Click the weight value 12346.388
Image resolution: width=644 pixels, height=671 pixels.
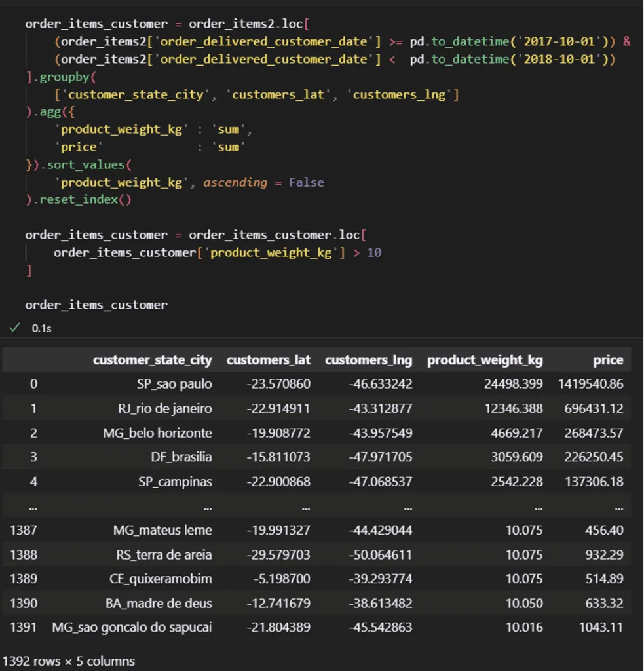point(514,408)
